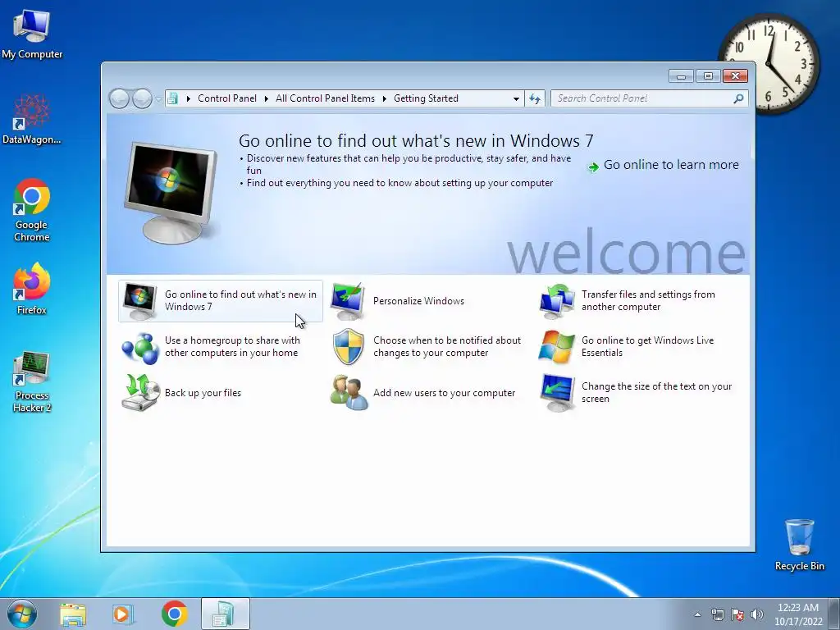
Task: Click the Refresh button beside the address bar
Action: click(x=535, y=98)
